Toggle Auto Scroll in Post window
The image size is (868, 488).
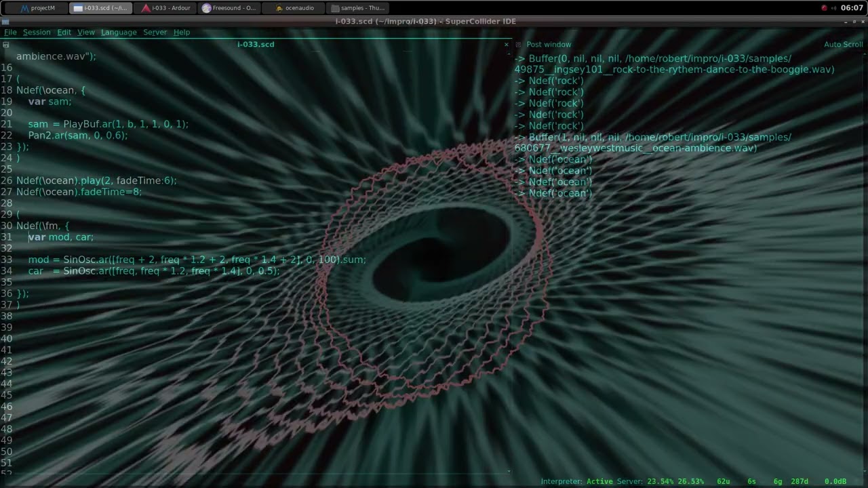coord(843,44)
